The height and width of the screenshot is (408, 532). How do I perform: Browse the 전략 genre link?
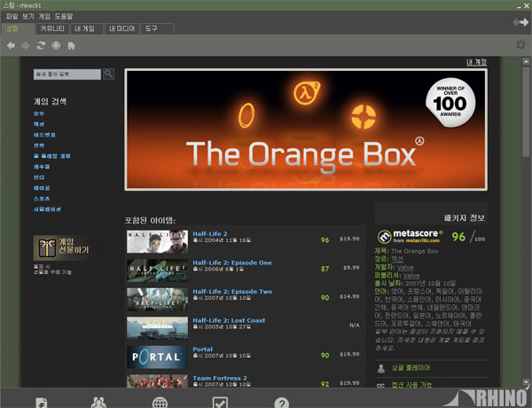coord(39,145)
